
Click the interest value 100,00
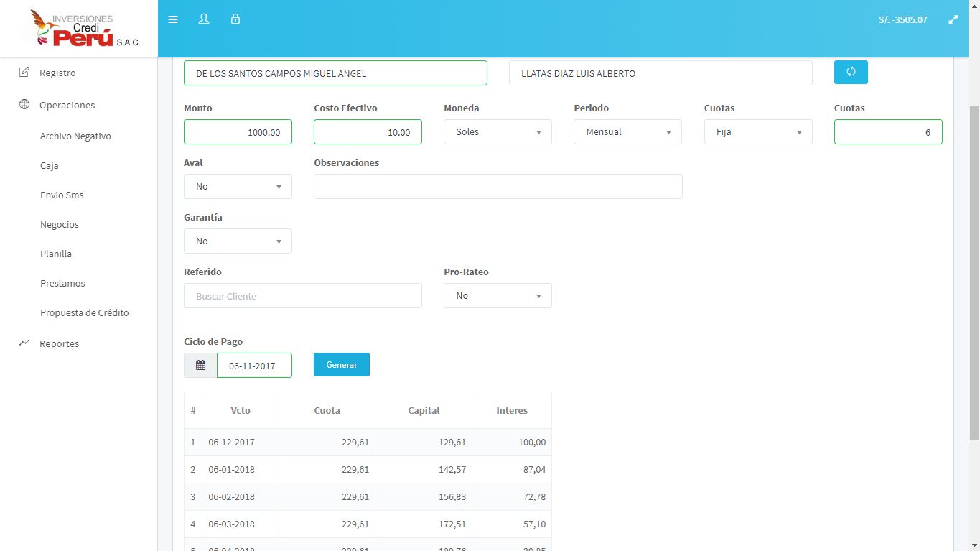click(532, 443)
